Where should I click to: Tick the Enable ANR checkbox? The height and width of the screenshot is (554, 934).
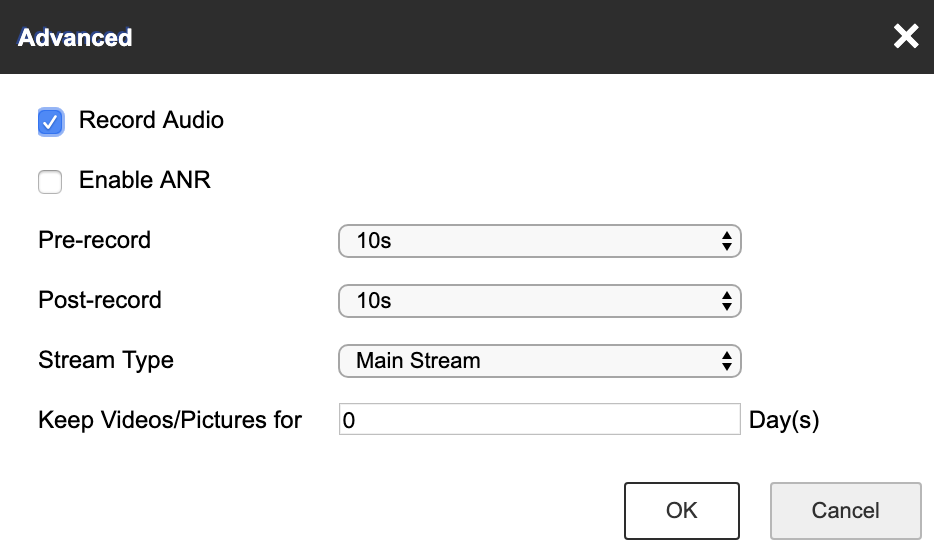point(50,182)
